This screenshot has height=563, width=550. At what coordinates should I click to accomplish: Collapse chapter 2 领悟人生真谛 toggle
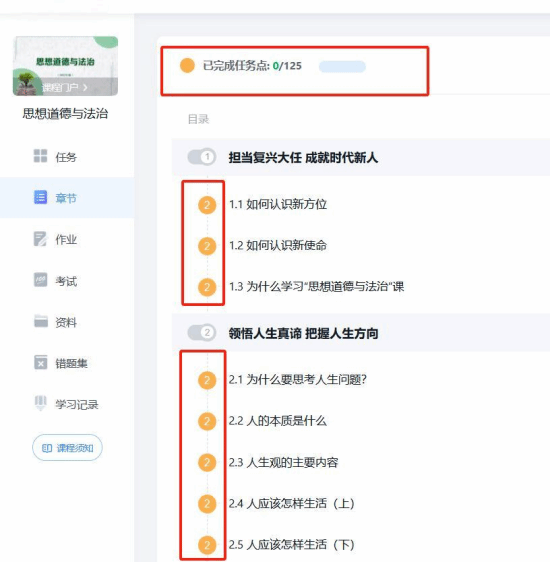pyautogui.click(x=201, y=332)
